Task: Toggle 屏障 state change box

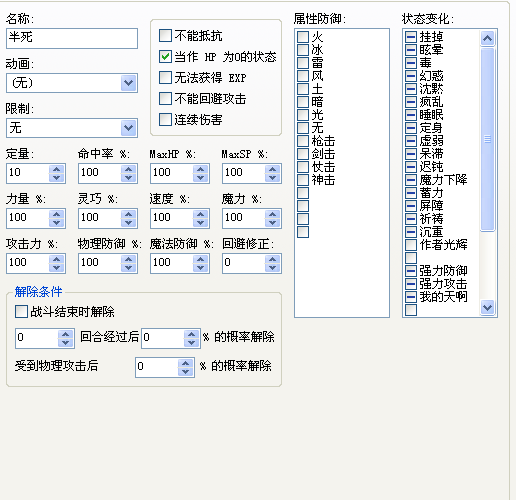Action: (411, 206)
